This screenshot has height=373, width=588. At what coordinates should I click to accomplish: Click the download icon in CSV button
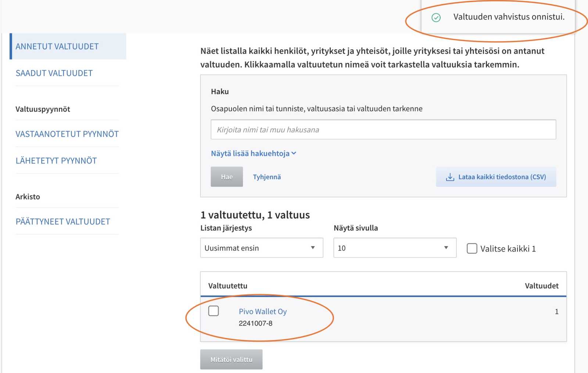click(450, 177)
